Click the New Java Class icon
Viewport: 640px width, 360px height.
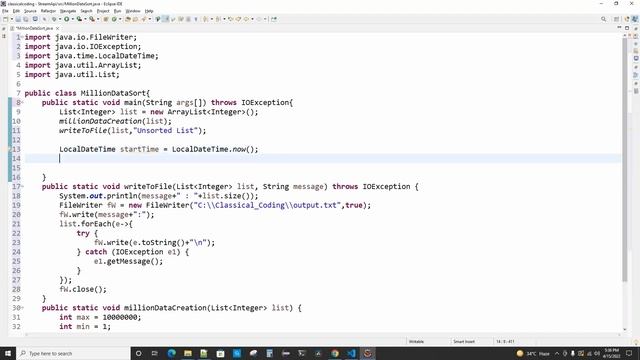(x=114, y=19)
